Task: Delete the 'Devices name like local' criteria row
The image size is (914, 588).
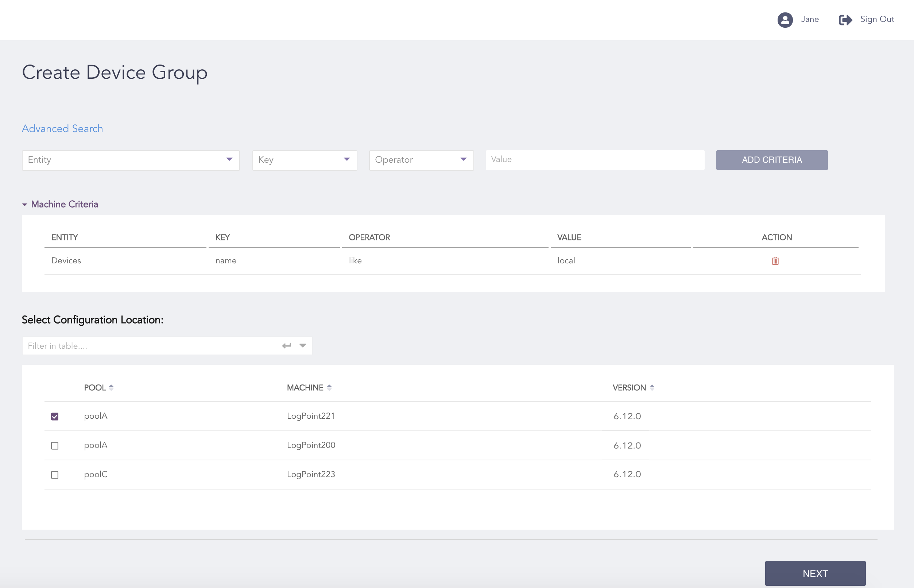Action: click(775, 261)
